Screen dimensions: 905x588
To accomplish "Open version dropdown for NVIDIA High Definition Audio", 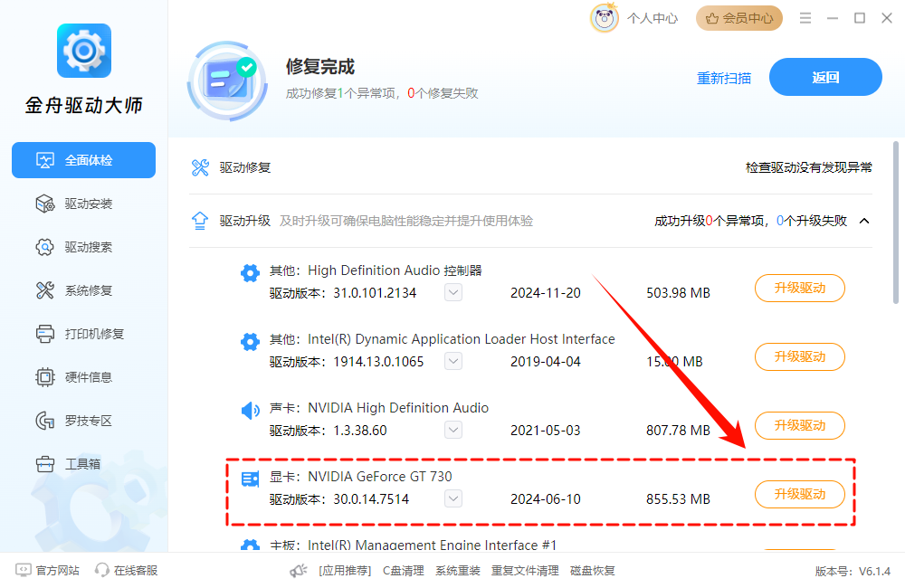I will (x=452, y=430).
